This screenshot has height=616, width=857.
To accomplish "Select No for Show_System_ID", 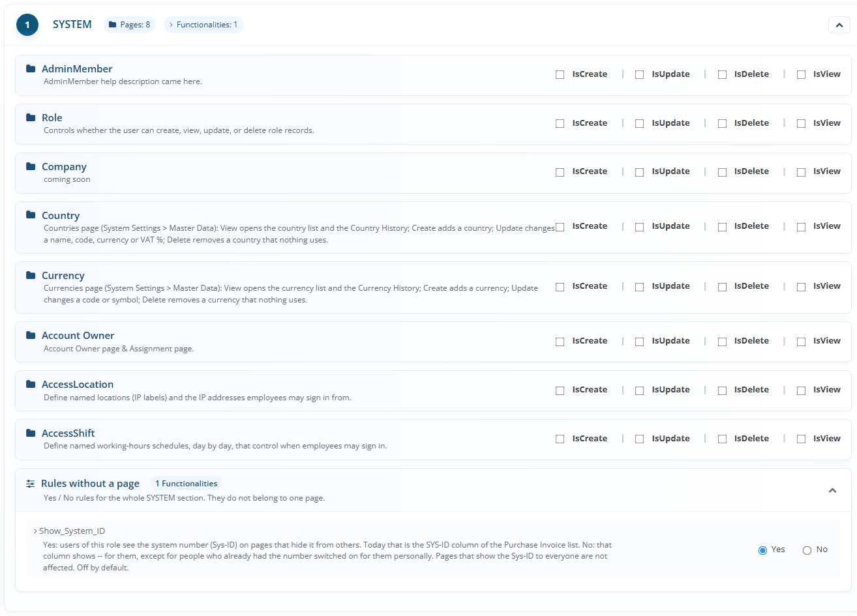I will [x=807, y=550].
